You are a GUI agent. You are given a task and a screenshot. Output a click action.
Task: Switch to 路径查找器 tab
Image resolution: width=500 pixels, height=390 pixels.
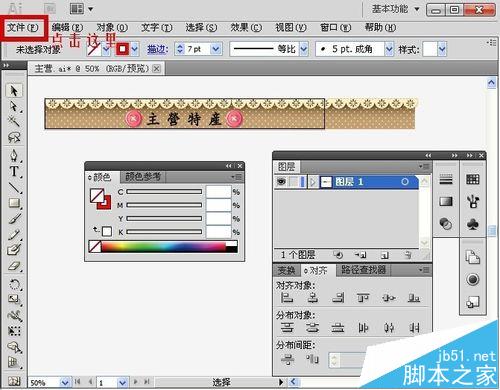click(x=364, y=270)
